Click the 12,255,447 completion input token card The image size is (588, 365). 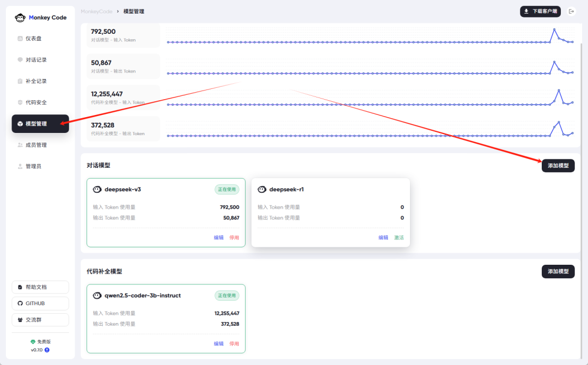124,98
